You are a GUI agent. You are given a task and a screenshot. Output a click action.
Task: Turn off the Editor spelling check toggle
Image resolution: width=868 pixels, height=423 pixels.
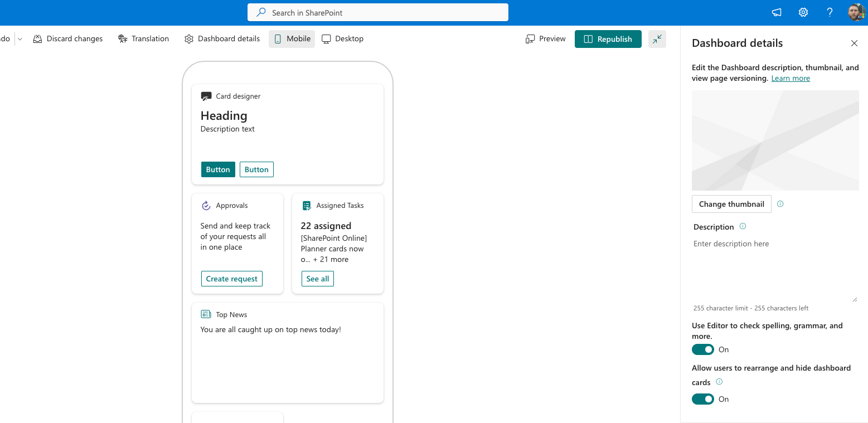[703, 349]
